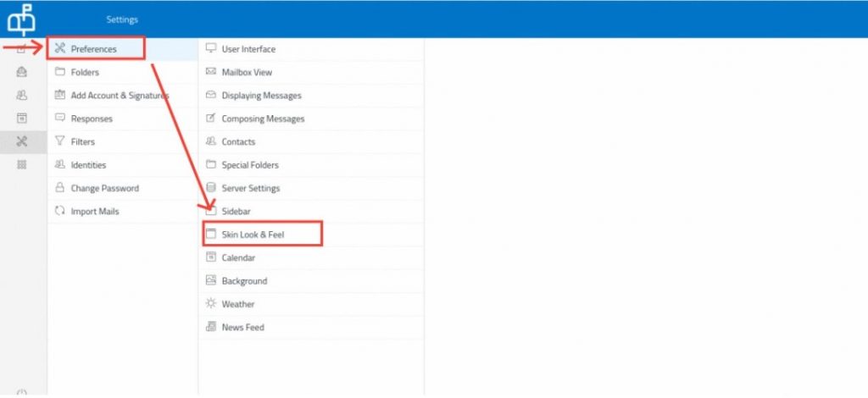Select News Feed preferences
The image size is (868, 398).
(x=242, y=327)
